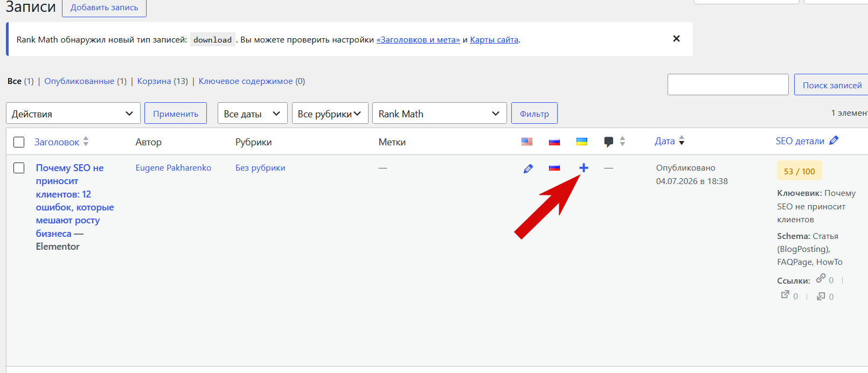
Task: Open the post title Почему SEO не приносит клиентов
Action: click(x=75, y=201)
